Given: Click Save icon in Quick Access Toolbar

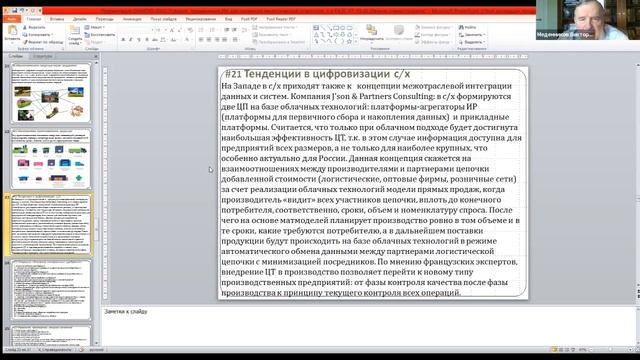Looking at the screenshot, I should coord(14,11).
